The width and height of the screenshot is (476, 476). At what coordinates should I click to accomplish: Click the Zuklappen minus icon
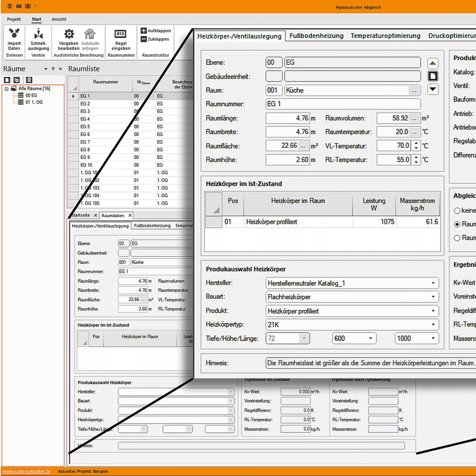(x=144, y=39)
